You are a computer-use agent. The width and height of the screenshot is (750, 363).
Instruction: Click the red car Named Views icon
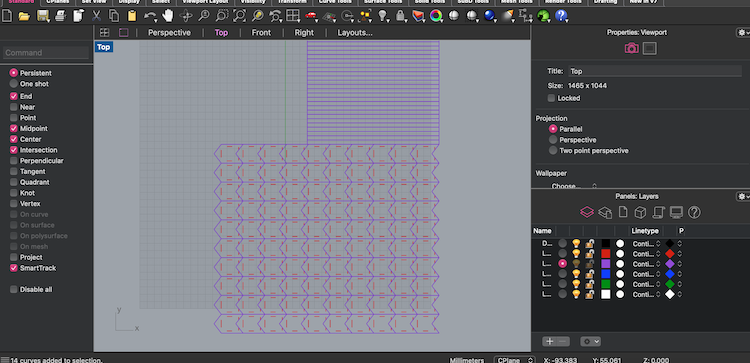point(311,16)
